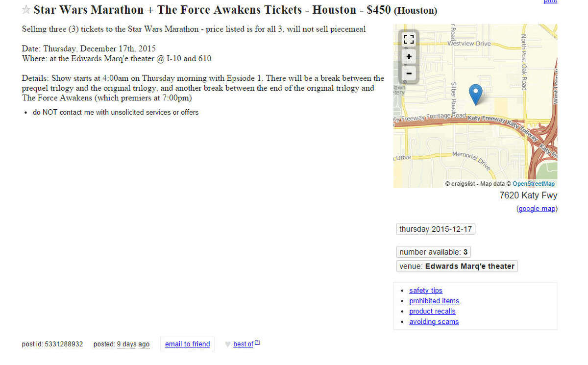Click the email to friend button

(x=187, y=344)
